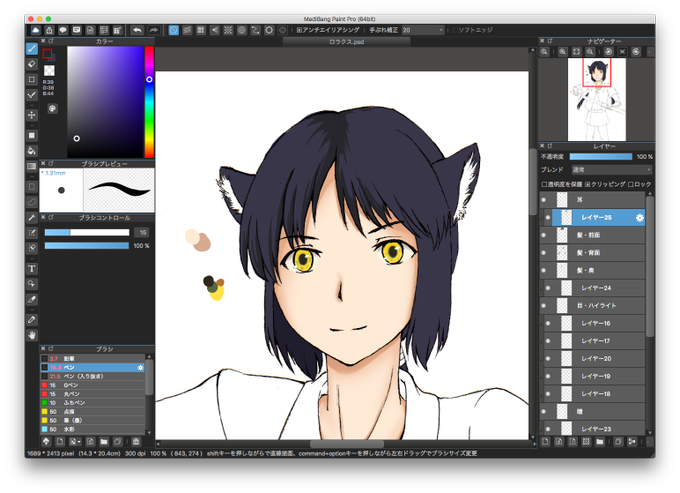The width and height of the screenshot is (680, 493).
Task: Click the Shape fill rectangle tool
Action: 32,136
